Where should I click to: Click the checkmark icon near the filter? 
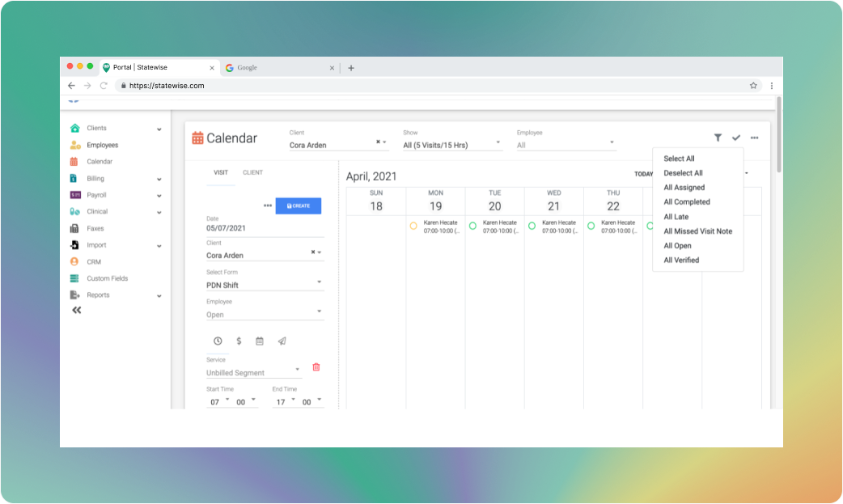[735, 138]
